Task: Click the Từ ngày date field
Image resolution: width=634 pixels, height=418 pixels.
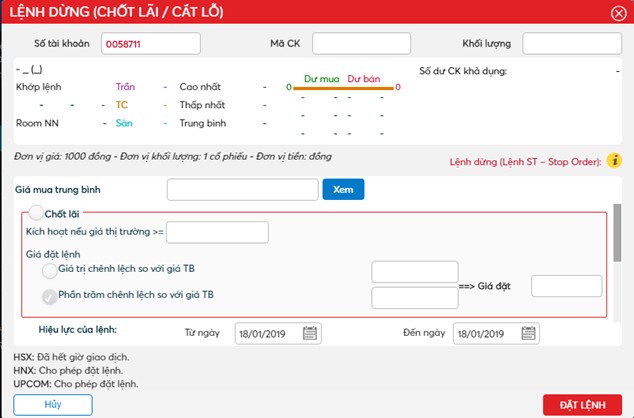Action: click(x=266, y=333)
